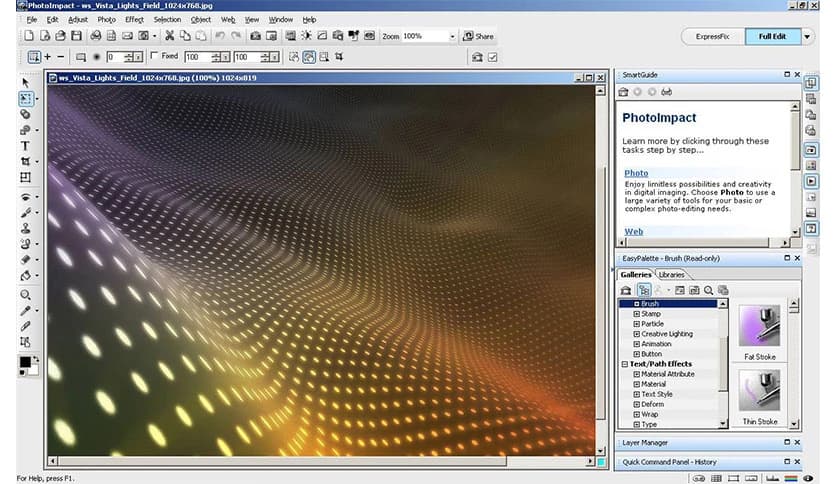The height and width of the screenshot is (484, 836).
Task: Click the horizontal scrollbar of the image window
Action: (x=320, y=461)
